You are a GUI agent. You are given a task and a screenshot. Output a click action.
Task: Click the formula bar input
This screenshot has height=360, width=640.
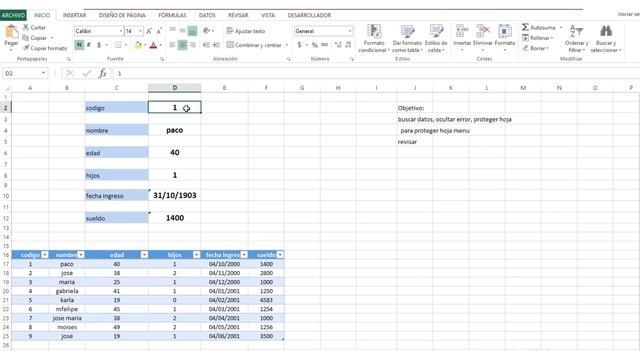coord(376,73)
